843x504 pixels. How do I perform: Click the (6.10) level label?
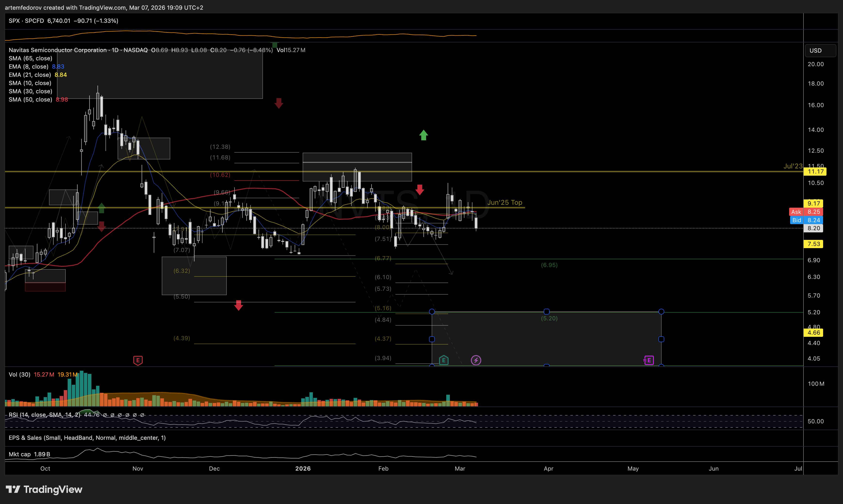(383, 277)
